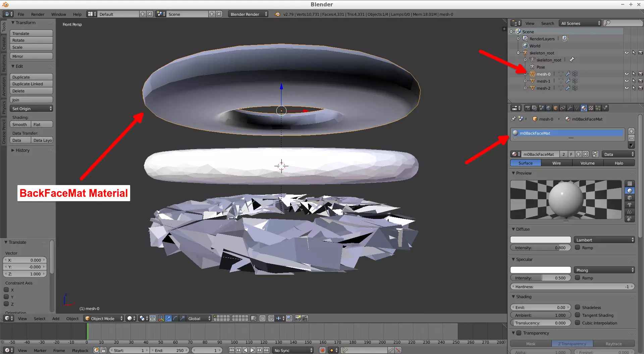Enable Cubic Interpolation checkbox
Viewport: 644px width, 354px height.
pyautogui.click(x=578, y=323)
